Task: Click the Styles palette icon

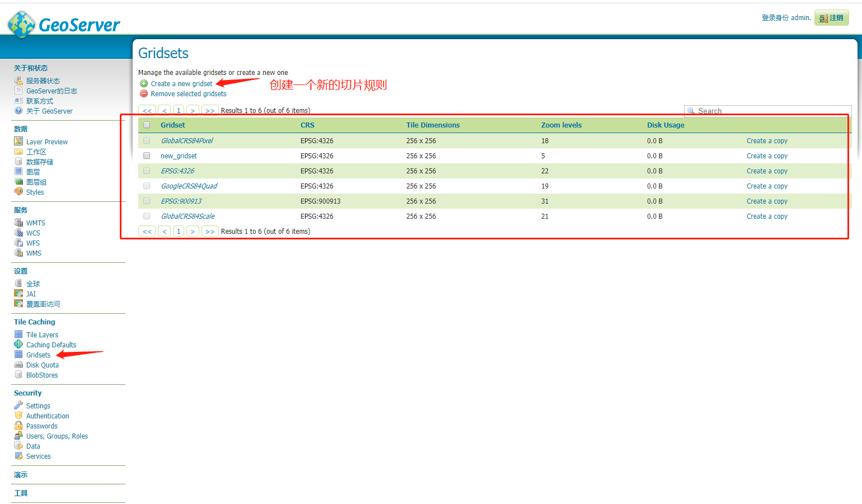Action: (x=18, y=192)
